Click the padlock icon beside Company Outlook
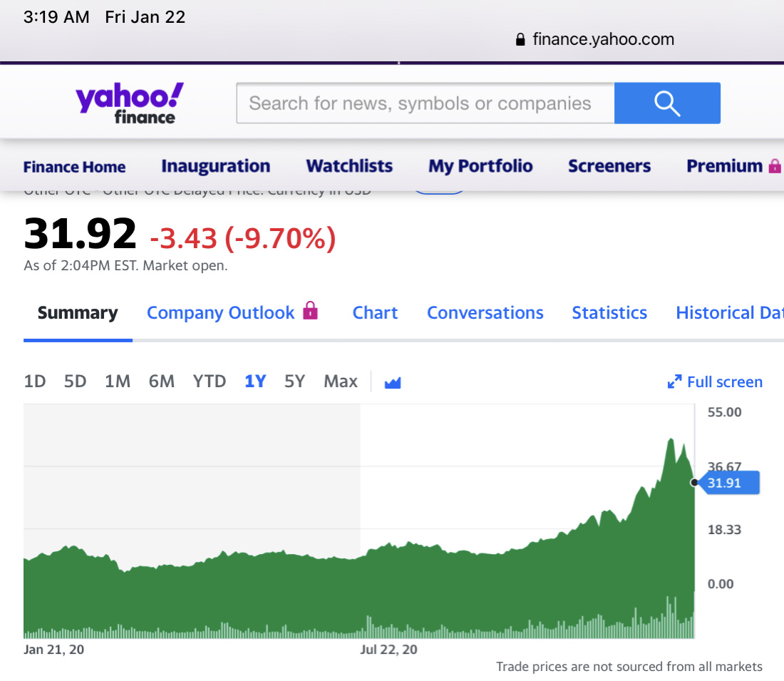The width and height of the screenshot is (784, 681). point(309,310)
